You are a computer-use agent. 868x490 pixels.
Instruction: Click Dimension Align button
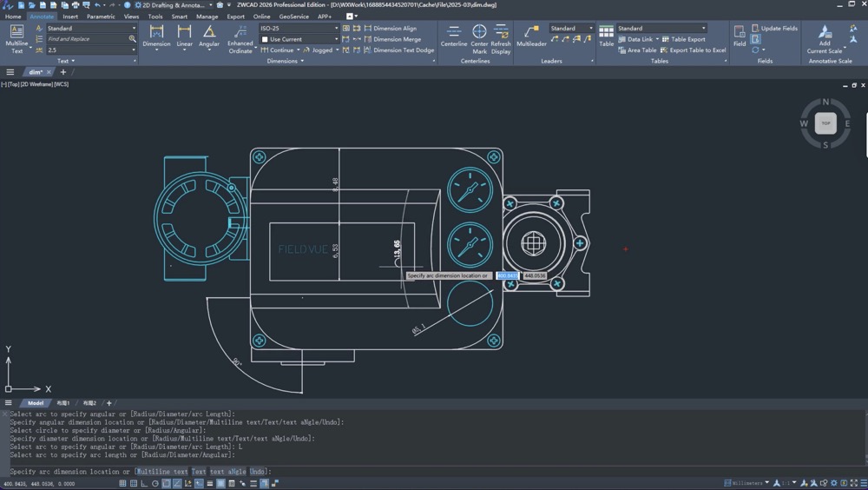pos(395,28)
